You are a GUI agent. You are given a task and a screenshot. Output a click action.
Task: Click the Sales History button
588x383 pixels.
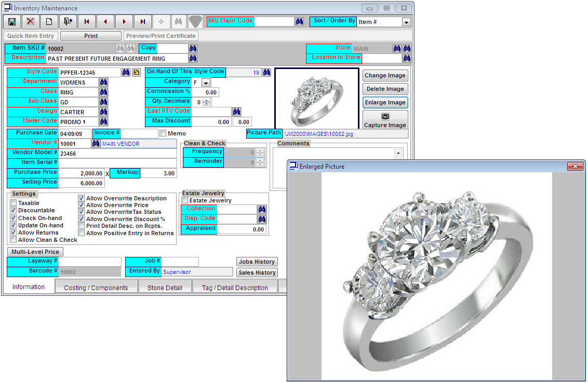pos(257,272)
